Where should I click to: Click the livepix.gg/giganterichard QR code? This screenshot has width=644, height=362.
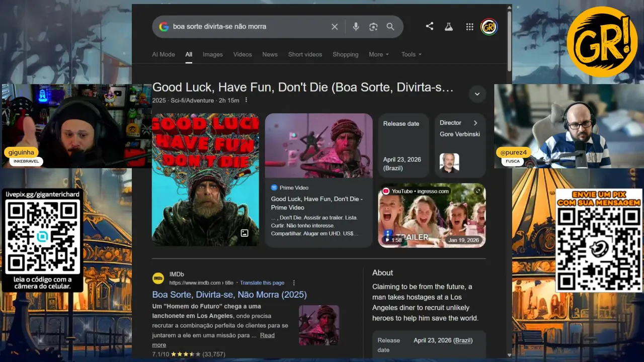(x=42, y=236)
